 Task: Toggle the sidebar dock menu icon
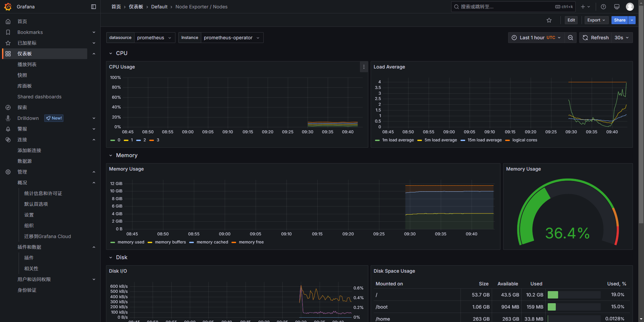(94, 7)
